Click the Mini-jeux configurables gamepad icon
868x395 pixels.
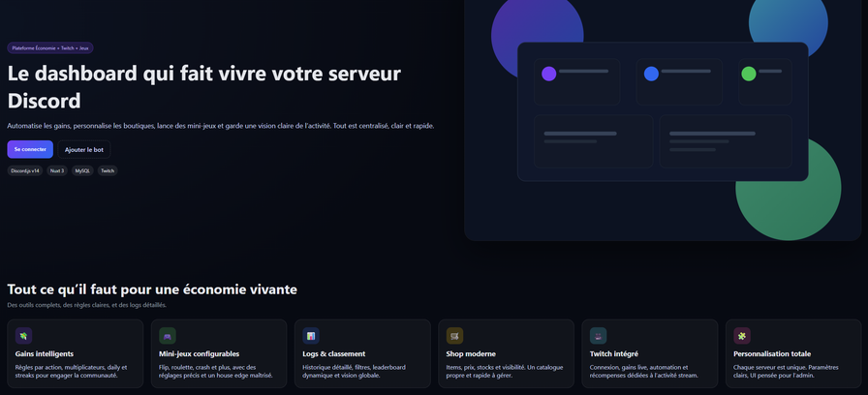[x=168, y=336]
